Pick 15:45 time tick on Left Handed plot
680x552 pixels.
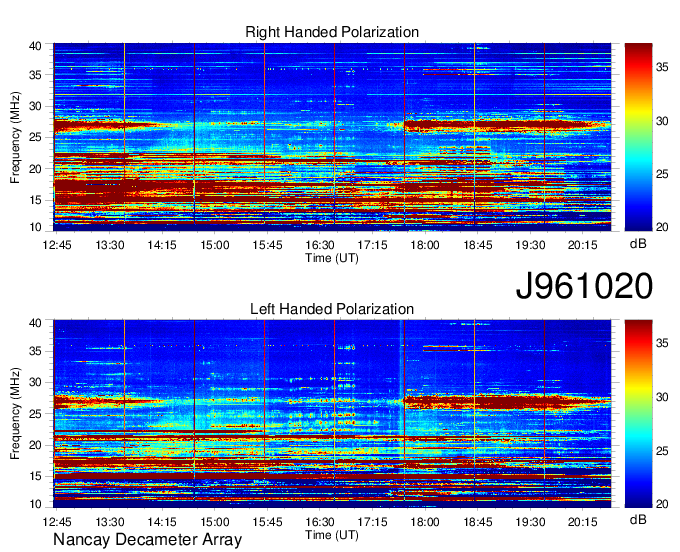coord(267,522)
